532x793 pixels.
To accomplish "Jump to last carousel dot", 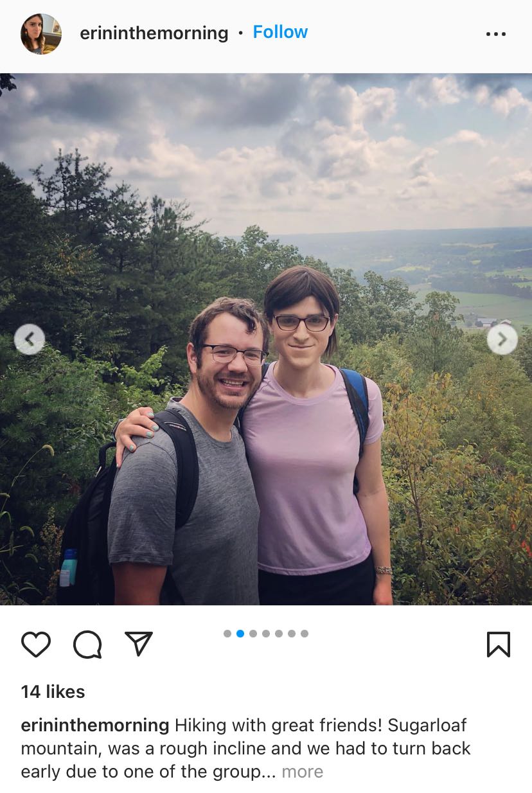I will (x=305, y=634).
